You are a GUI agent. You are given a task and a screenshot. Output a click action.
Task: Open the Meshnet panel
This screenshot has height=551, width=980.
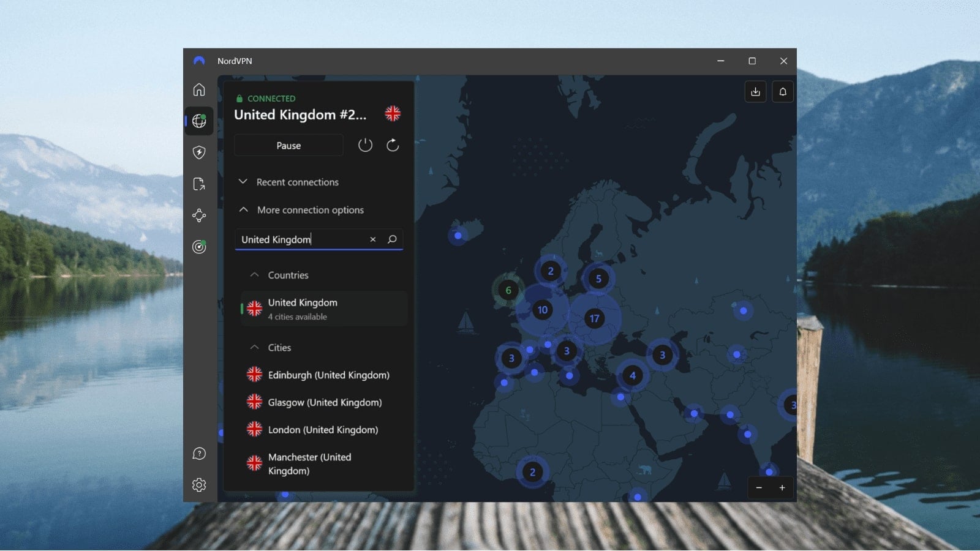tap(199, 216)
